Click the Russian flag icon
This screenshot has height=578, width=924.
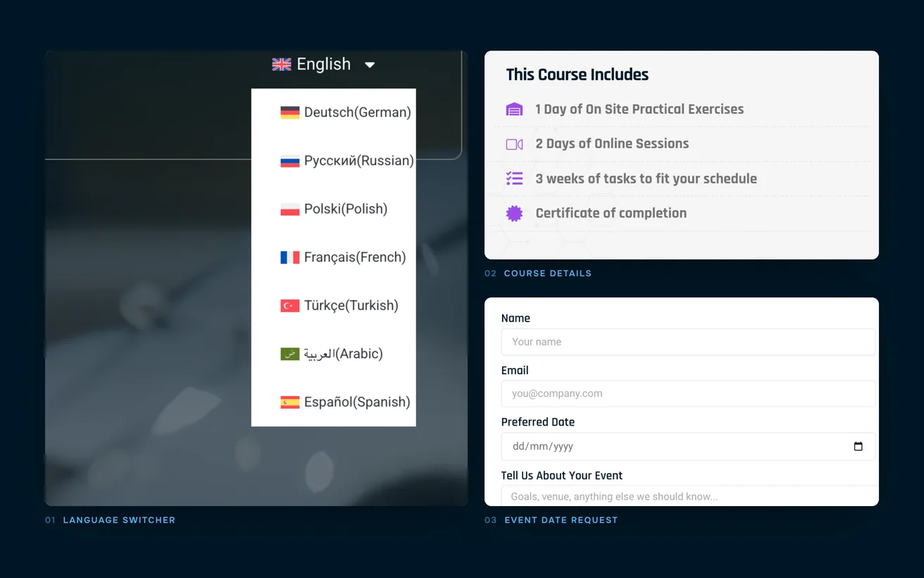point(290,161)
